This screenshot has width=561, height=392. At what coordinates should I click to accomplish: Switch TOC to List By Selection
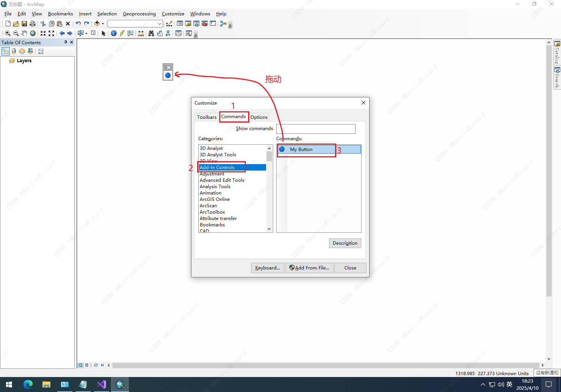point(30,51)
